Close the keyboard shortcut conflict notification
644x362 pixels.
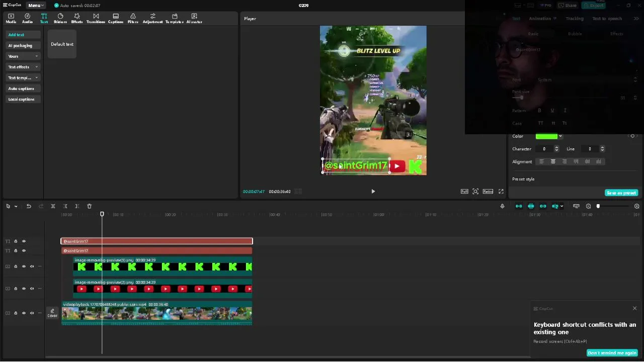634,308
